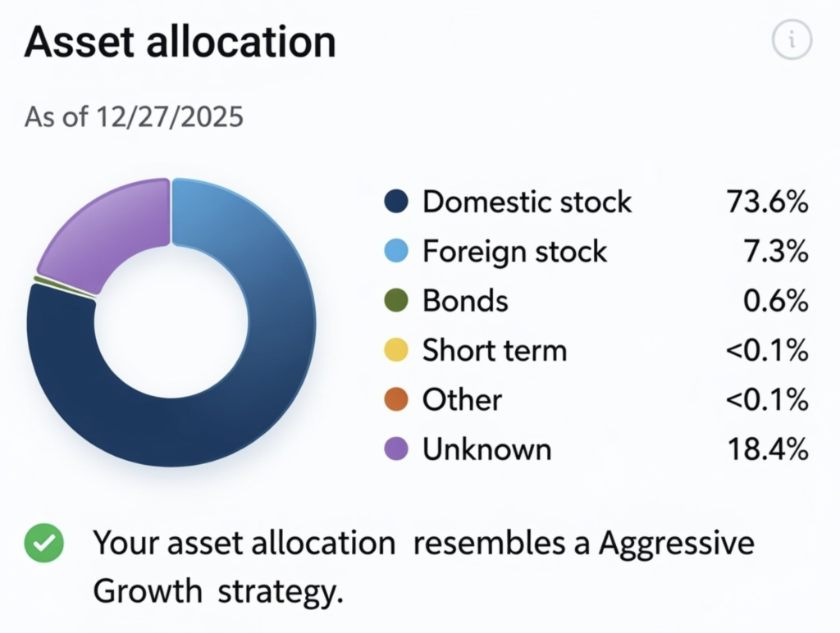Select the Bonds legend dot
The height and width of the screenshot is (633, 840).
click(x=396, y=301)
